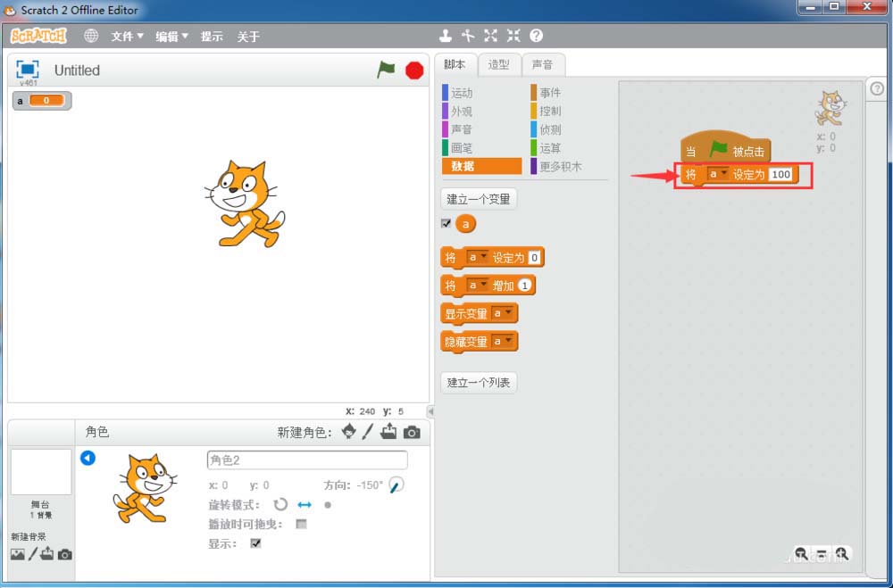
Task: Paint a new sprite
Action: [x=368, y=432]
